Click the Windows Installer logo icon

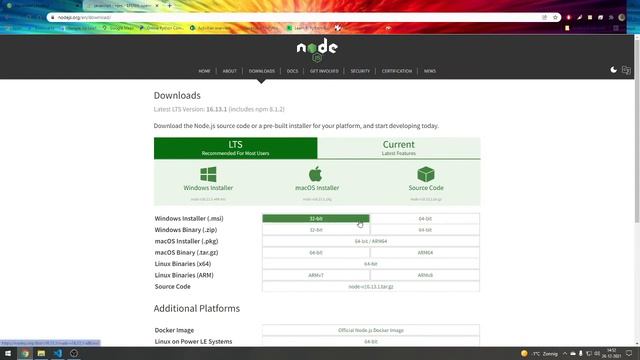[x=208, y=174]
